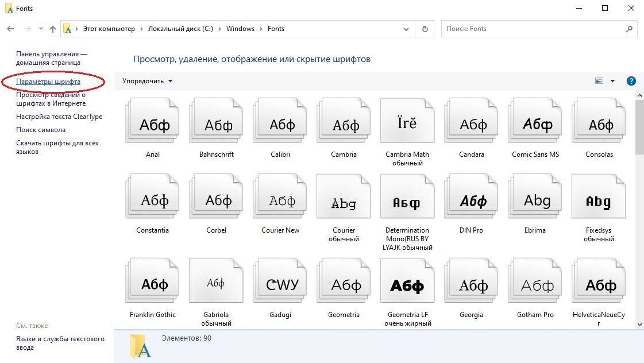Select the Courier New font icon

pos(280,196)
